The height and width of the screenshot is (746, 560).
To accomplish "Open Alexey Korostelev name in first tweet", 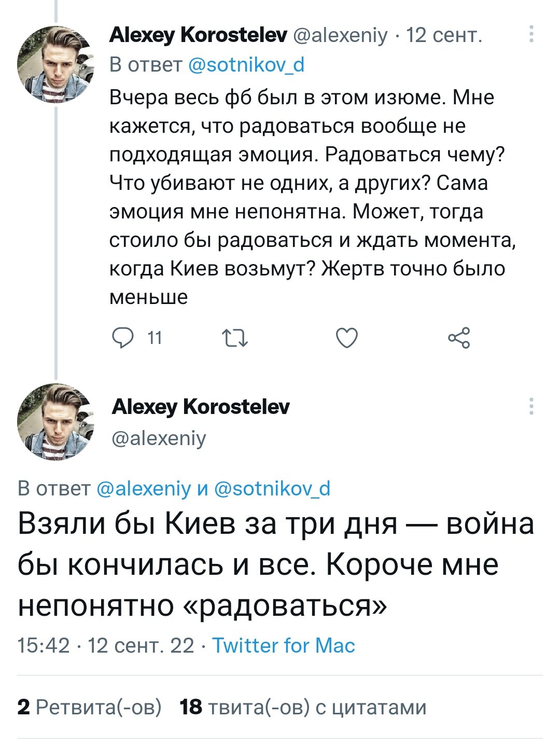I will [198, 35].
